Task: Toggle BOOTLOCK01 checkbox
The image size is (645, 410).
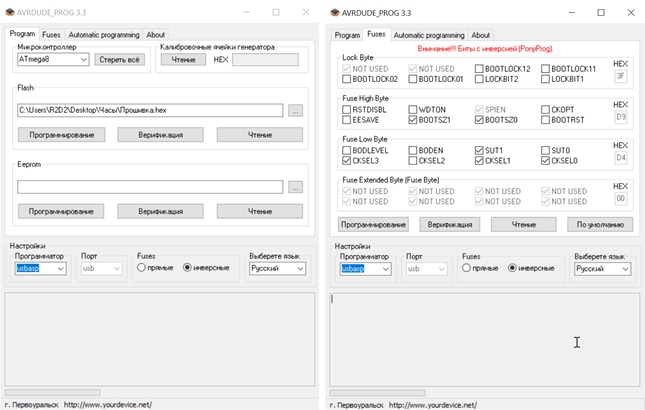Action: tap(413, 79)
